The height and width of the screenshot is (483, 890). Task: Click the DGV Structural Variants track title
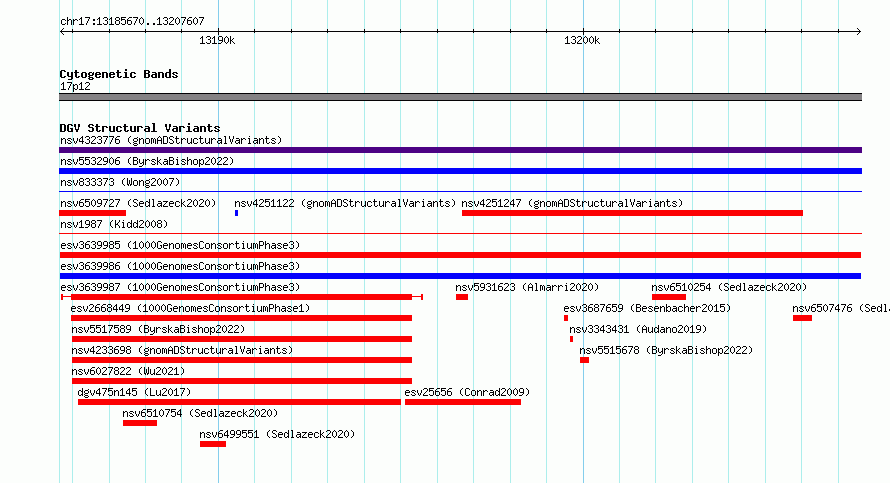pos(140,128)
